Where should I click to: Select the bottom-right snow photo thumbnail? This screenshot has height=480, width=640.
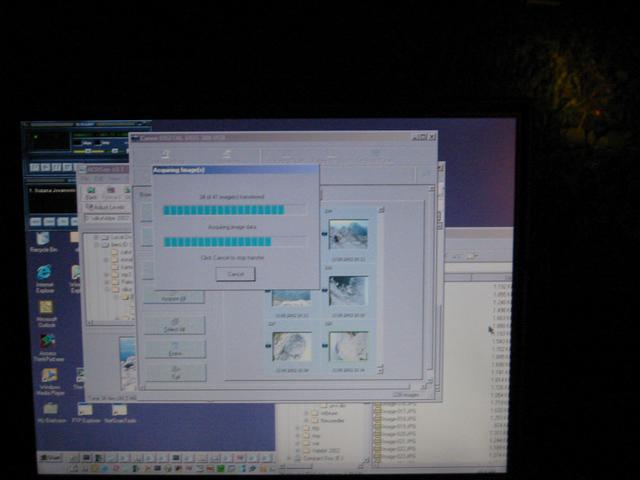click(347, 346)
